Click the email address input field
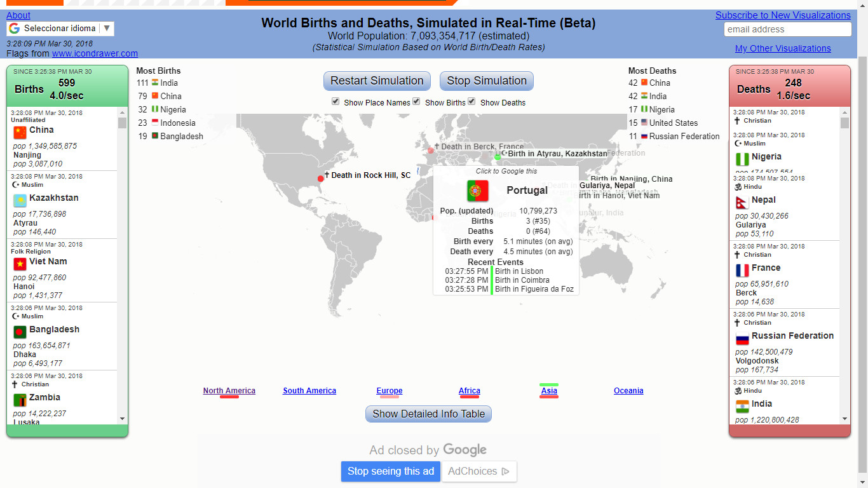The image size is (868, 488). tap(787, 29)
